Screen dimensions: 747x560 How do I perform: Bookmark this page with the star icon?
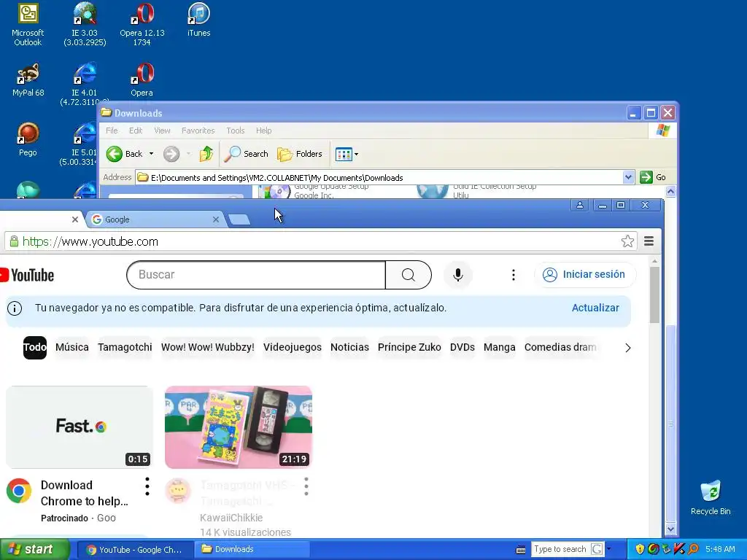click(x=627, y=241)
